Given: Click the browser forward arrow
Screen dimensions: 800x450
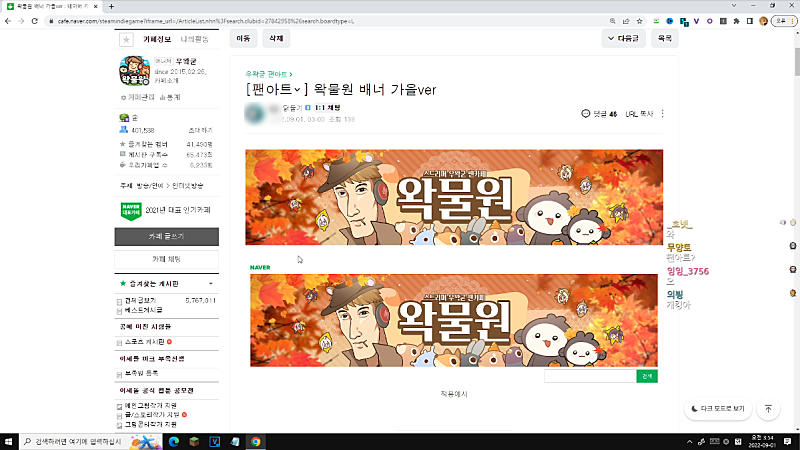Looking at the screenshot, I should pyautogui.click(x=21, y=21).
